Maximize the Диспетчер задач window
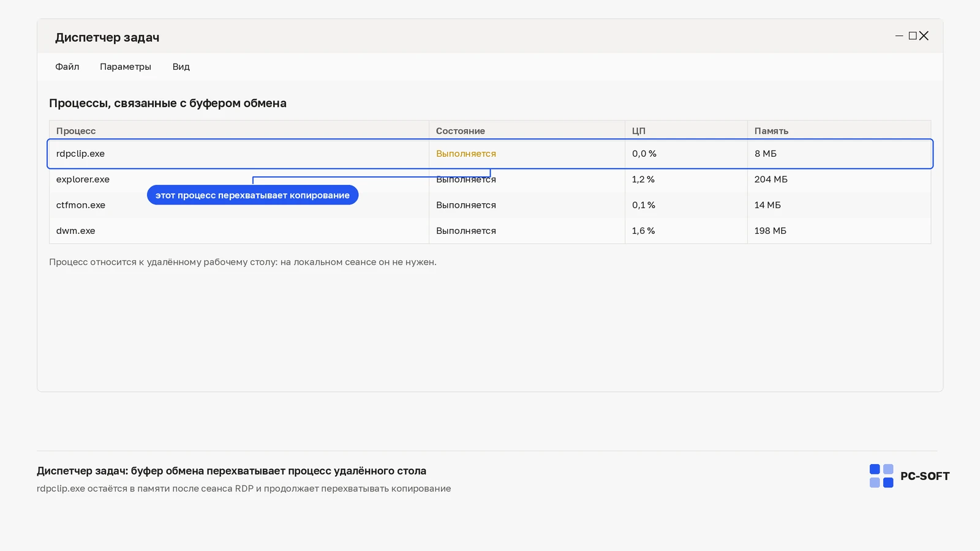This screenshot has height=551, width=980. (x=913, y=36)
